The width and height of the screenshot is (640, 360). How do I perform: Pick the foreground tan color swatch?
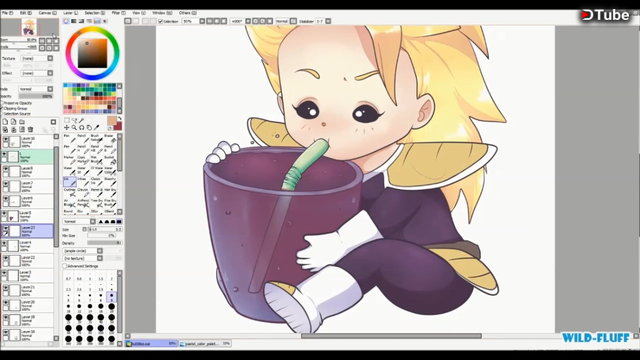tap(111, 121)
